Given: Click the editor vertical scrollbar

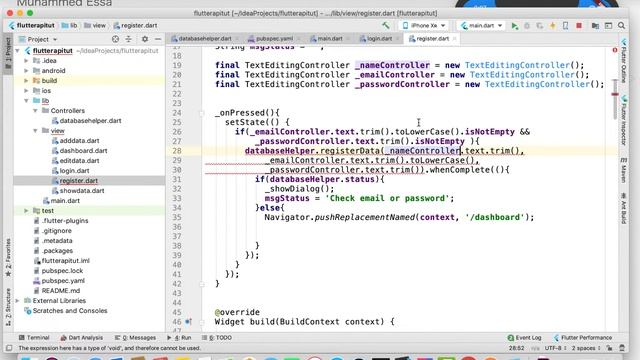Looking at the screenshot, I should coord(615,100).
